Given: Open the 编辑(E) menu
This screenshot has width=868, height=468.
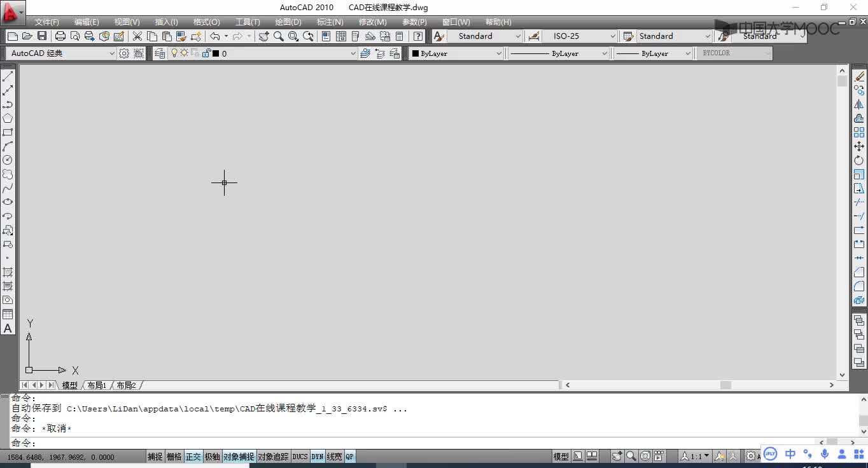Looking at the screenshot, I should [x=87, y=22].
